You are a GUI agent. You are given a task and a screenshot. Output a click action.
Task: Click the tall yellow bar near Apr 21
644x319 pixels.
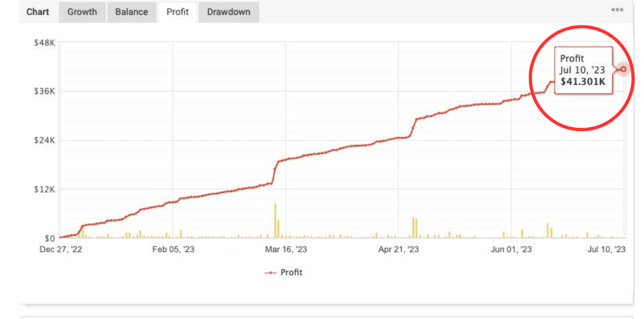pos(413,227)
